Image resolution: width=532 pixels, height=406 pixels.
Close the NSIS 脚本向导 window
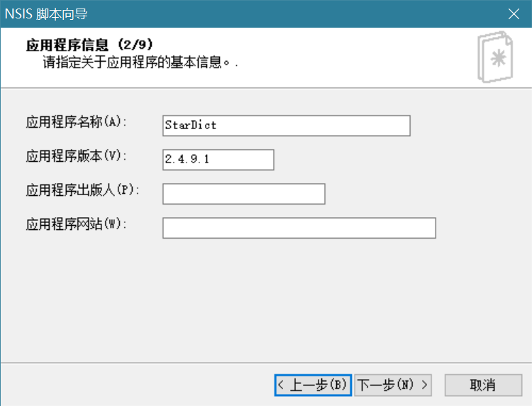(514, 13)
